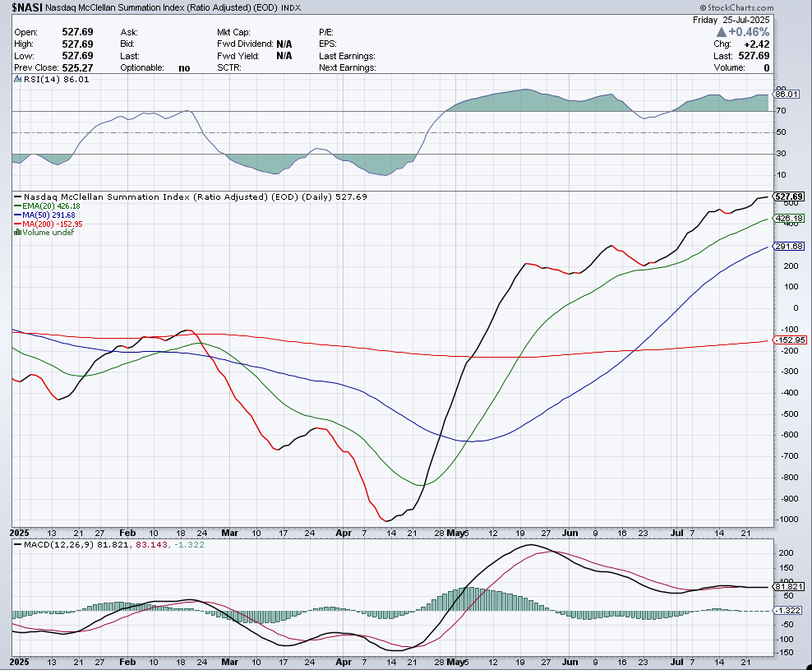812x670 pixels.
Task: Click the $NASI ticker symbol in the header
Action: (27, 7)
